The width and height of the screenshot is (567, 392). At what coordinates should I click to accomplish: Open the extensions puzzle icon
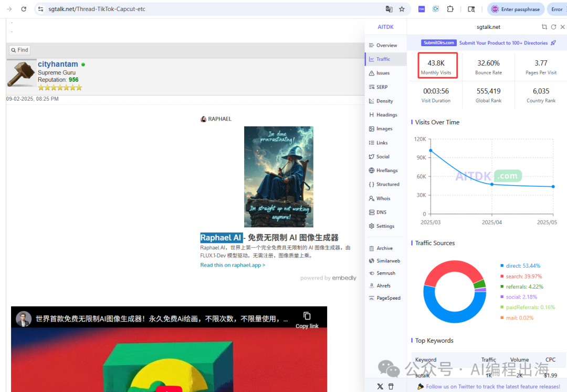(450, 9)
